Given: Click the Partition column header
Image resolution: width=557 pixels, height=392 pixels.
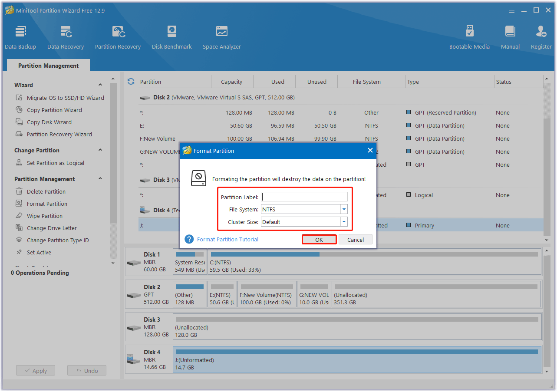Looking at the screenshot, I should click(174, 82).
